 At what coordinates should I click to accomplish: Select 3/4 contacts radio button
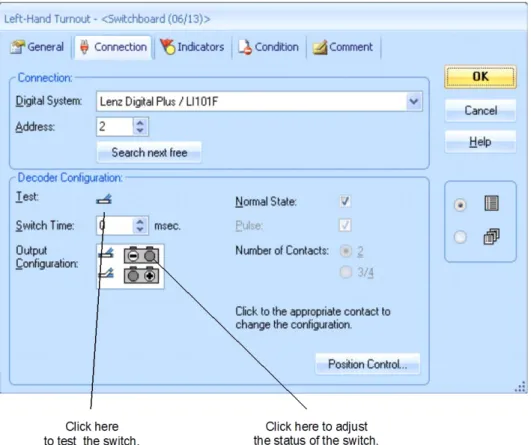point(346,272)
